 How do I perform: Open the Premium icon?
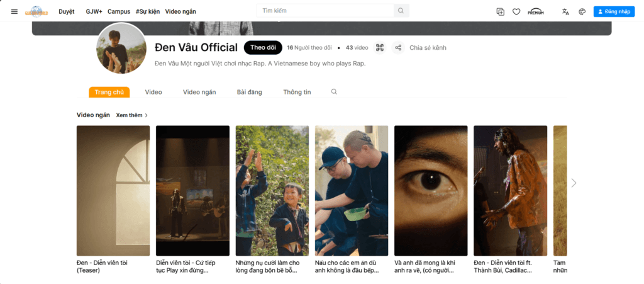coord(536,11)
